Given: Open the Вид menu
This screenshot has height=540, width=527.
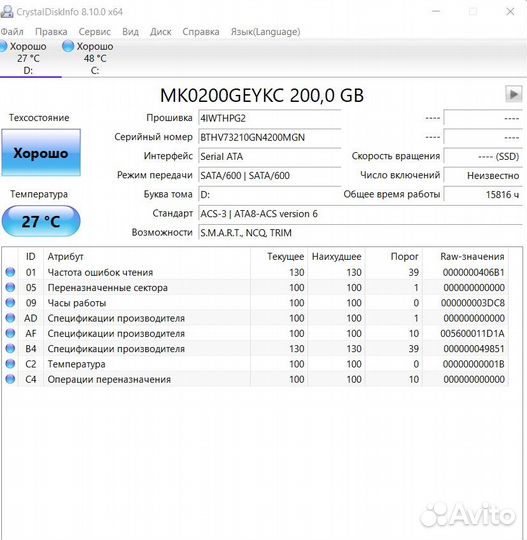Looking at the screenshot, I should coord(131,32).
